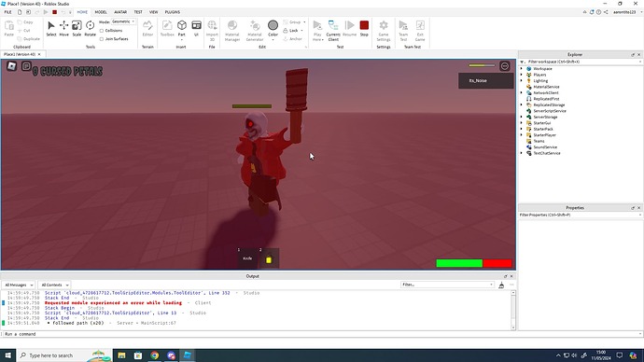Click the new file icon in quick access toolbar

[x=20, y=12]
